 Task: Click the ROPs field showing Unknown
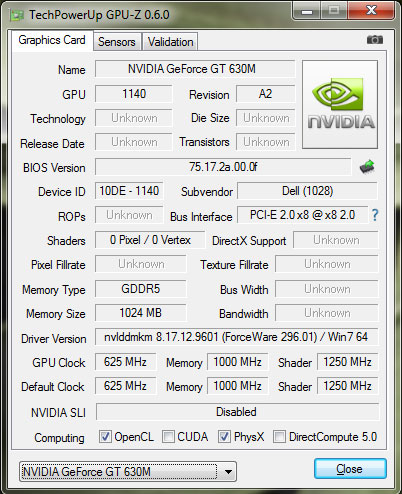129,215
